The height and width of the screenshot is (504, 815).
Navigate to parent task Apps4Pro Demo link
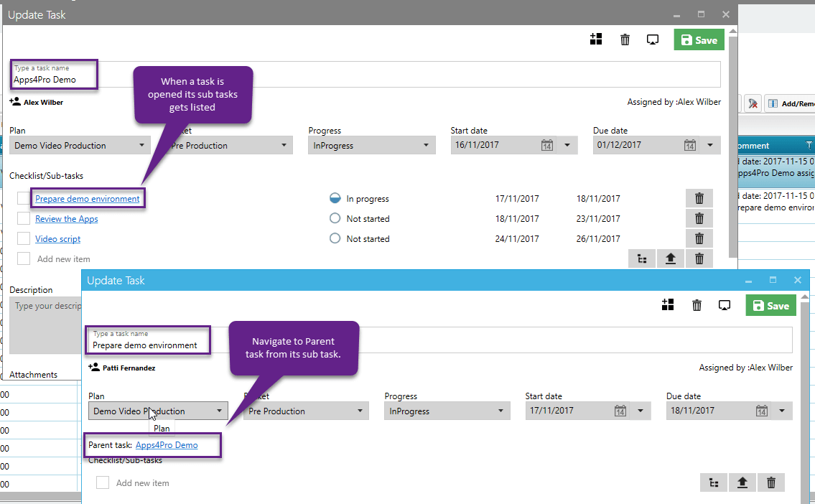167,444
